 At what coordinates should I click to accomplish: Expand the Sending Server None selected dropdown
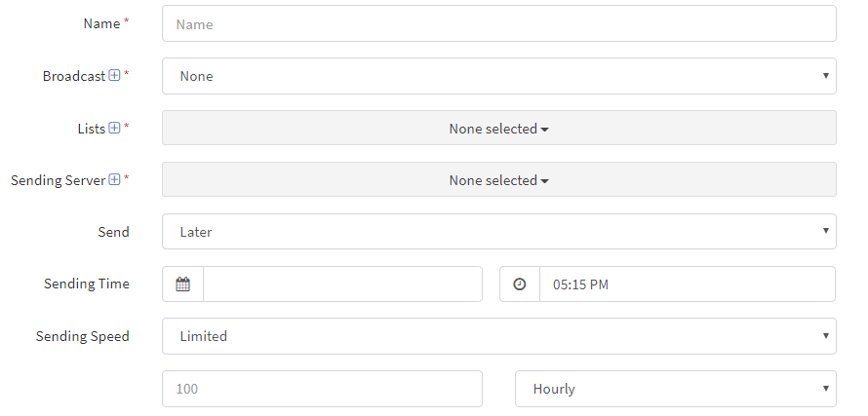(498, 179)
